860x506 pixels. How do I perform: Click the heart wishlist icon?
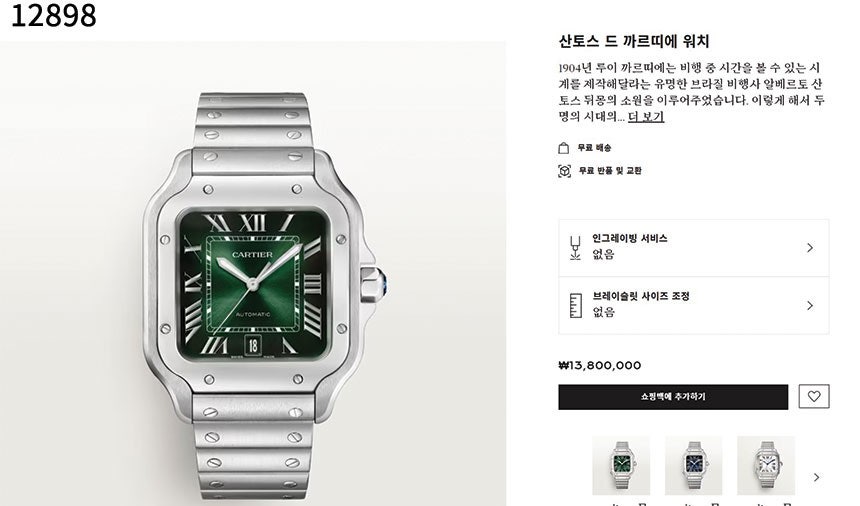[814, 396]
